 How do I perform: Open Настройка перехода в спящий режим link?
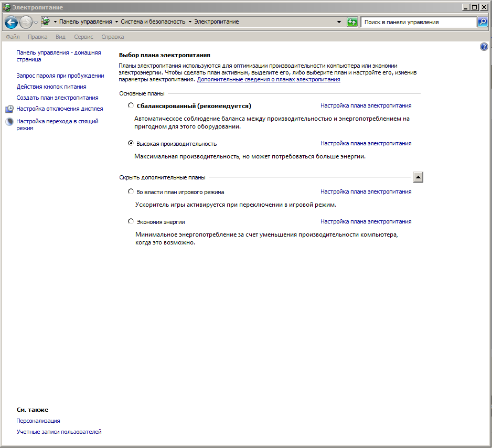(57, 124)
